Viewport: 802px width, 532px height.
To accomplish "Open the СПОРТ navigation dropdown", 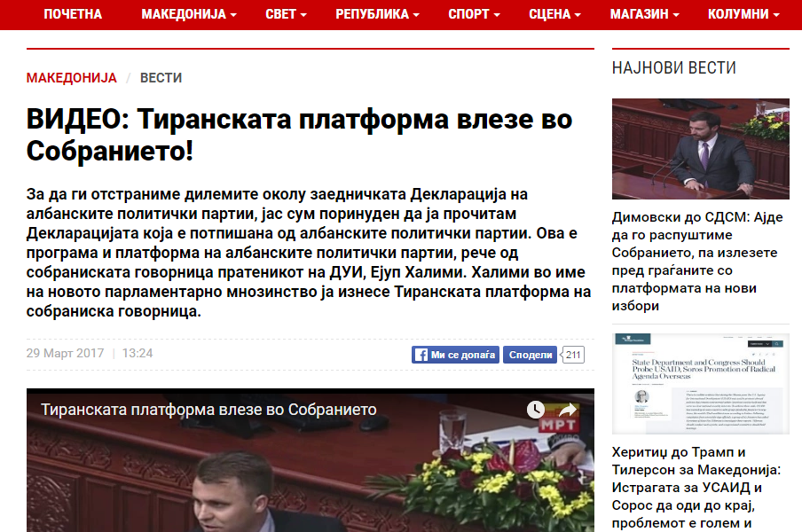I will [x=474, y=14].
